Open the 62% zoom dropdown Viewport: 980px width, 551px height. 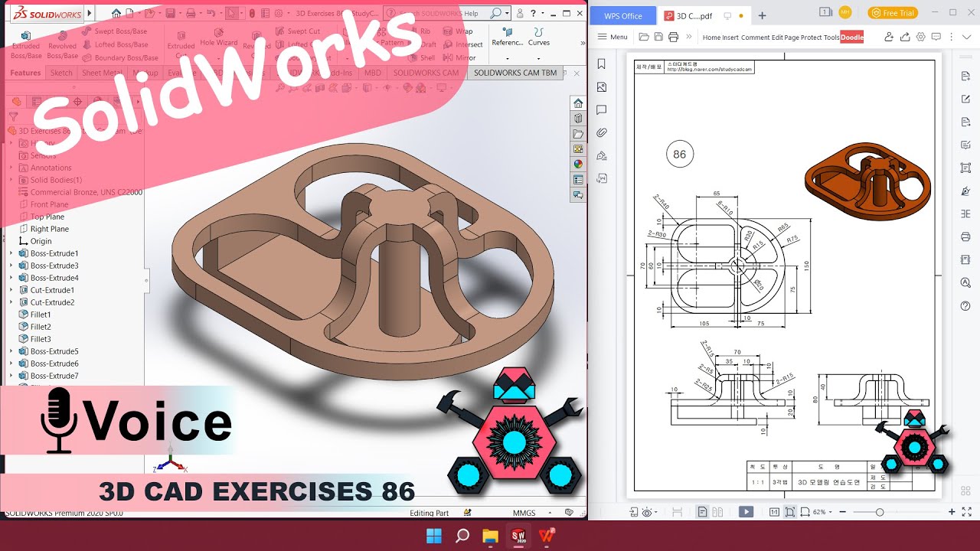pyautogui.click(x=822, y=512)
